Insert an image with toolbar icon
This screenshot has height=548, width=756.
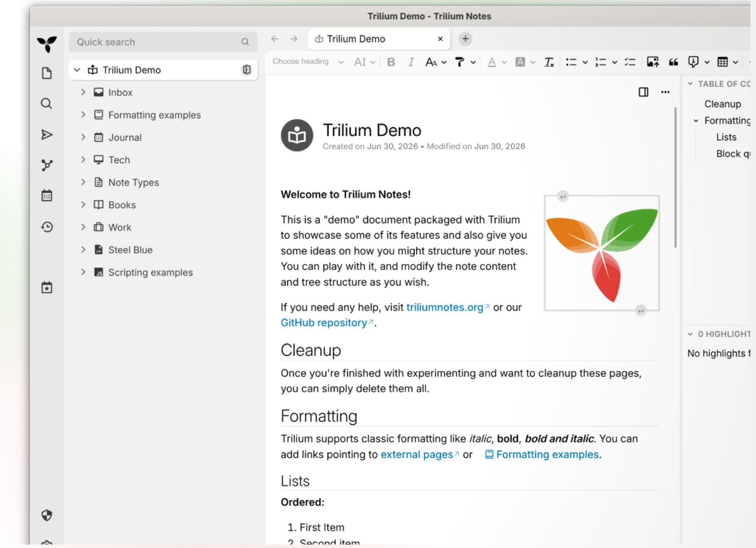coord(653,62)
